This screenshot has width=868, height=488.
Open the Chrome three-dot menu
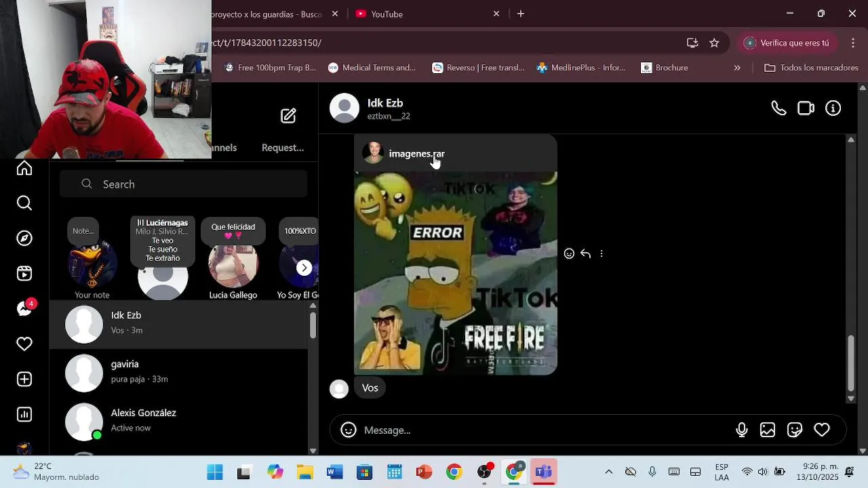[x=853, y=43]
